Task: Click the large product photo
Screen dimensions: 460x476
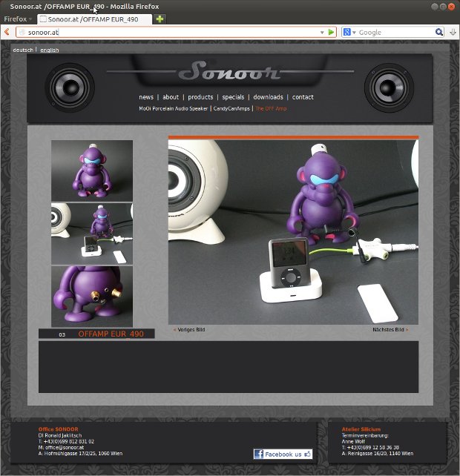Action: click(x=293, y=232)
